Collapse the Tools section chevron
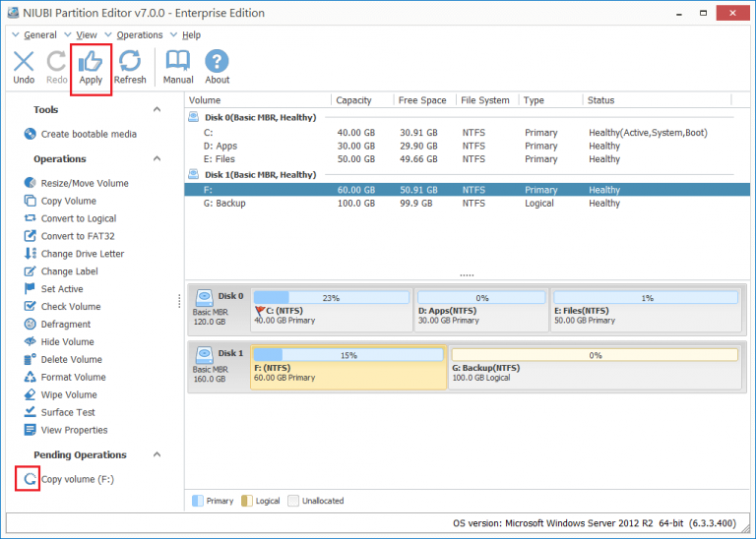This screenshot has height=539, width=756. (157, 109)
